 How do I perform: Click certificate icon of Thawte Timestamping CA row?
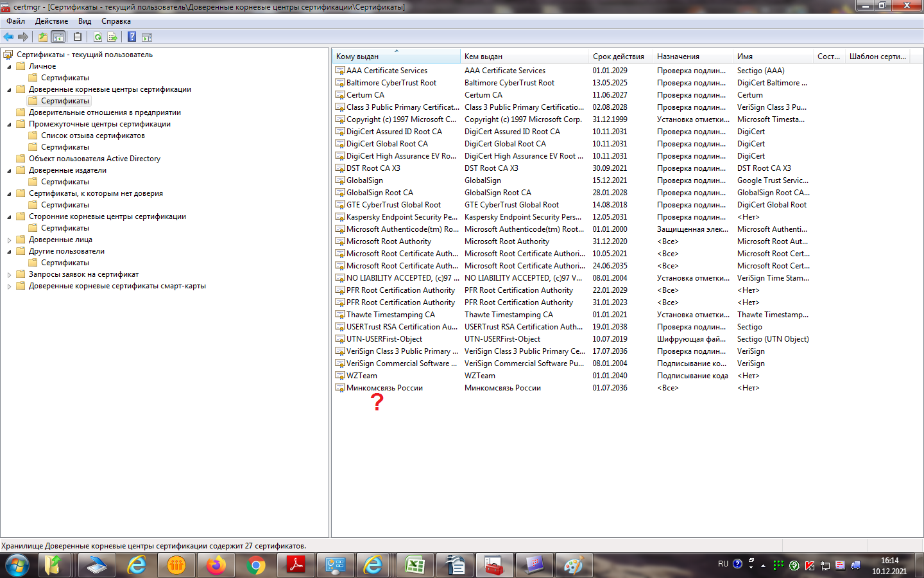[340, 315]
